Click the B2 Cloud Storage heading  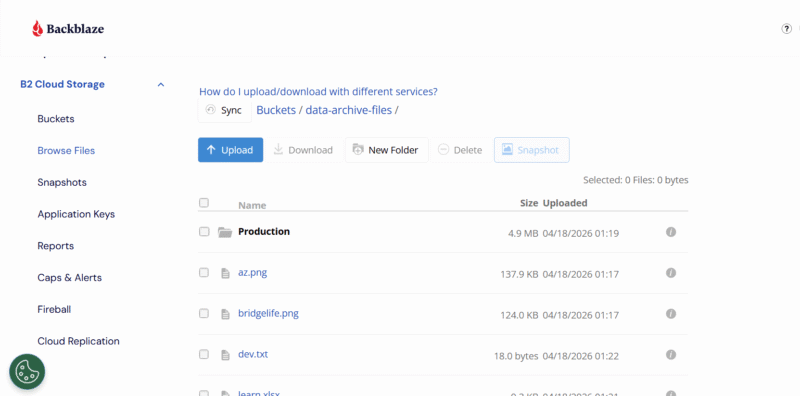[x=62, y=84]
